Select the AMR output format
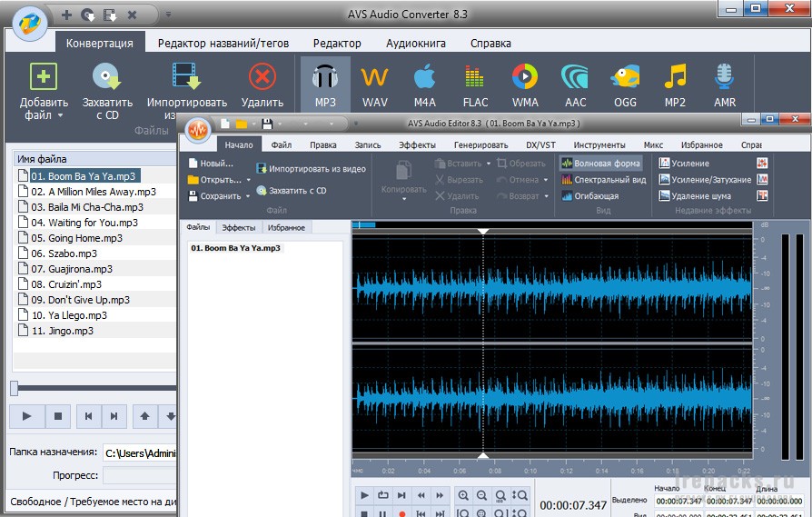 click(725, 84)
